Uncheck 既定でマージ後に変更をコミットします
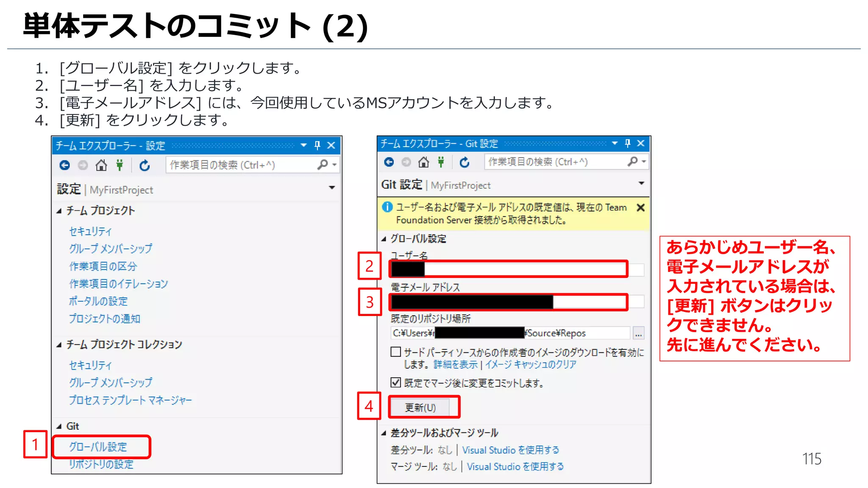Image resolution: width=868 pixels, height=488 pixels. (x=395, y=383)
